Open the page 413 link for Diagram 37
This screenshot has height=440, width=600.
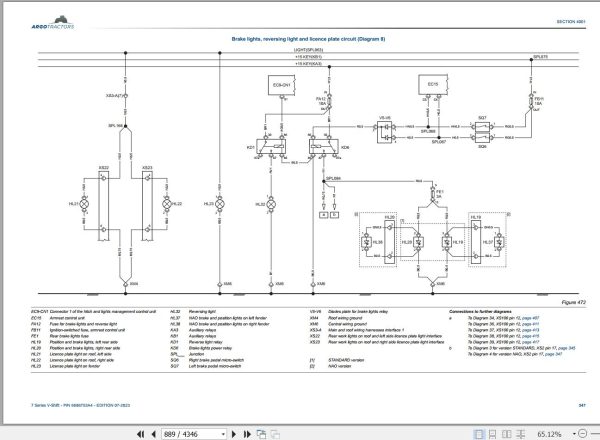pyautogui.click(x=530, y=330)
